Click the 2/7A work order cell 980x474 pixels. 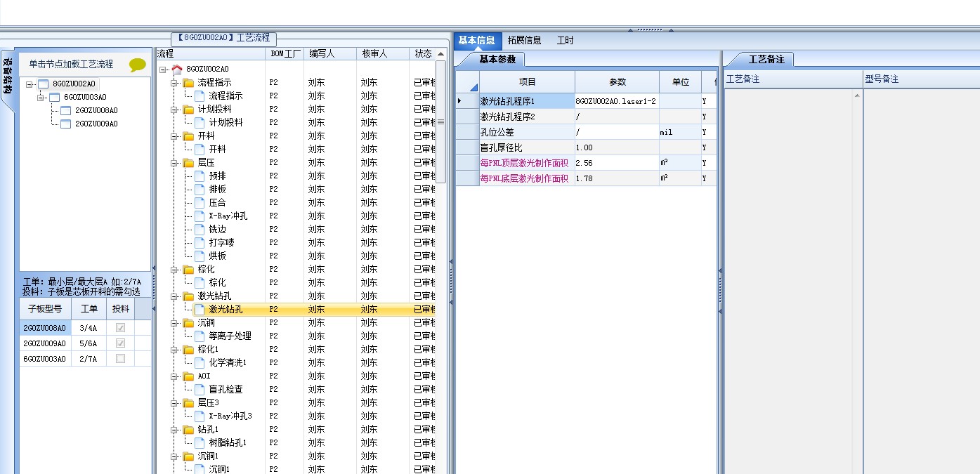89,359
